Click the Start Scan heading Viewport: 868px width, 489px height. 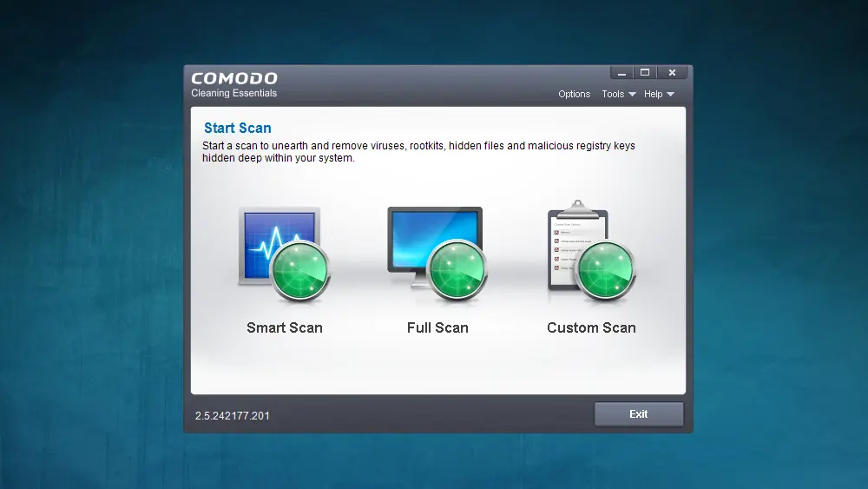(x=238, y=128)
